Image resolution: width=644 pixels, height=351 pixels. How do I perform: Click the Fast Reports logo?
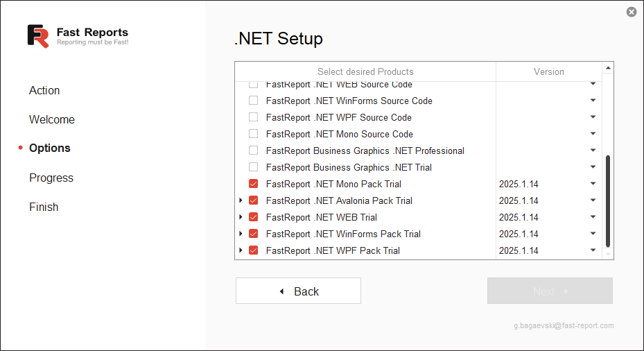(x=78, y=36)
